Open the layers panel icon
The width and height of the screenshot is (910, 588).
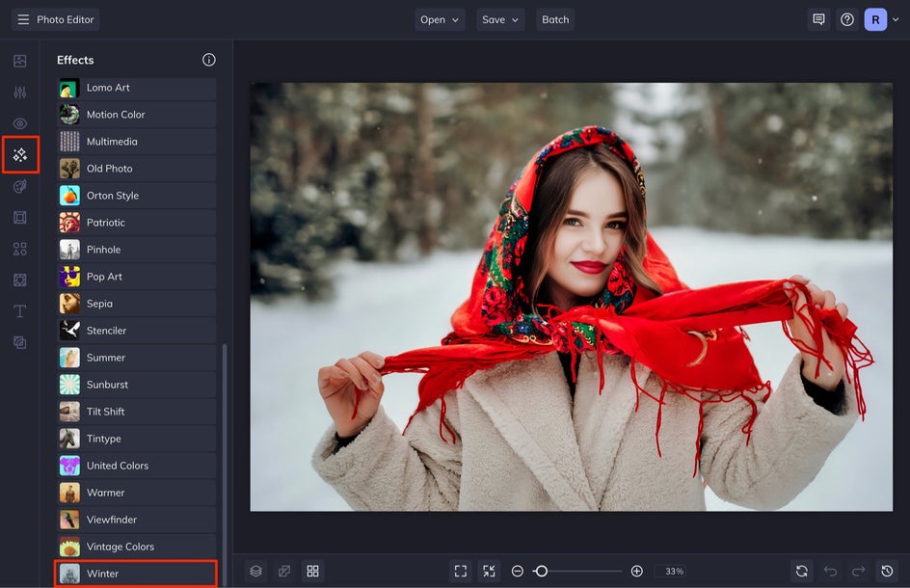256,572
